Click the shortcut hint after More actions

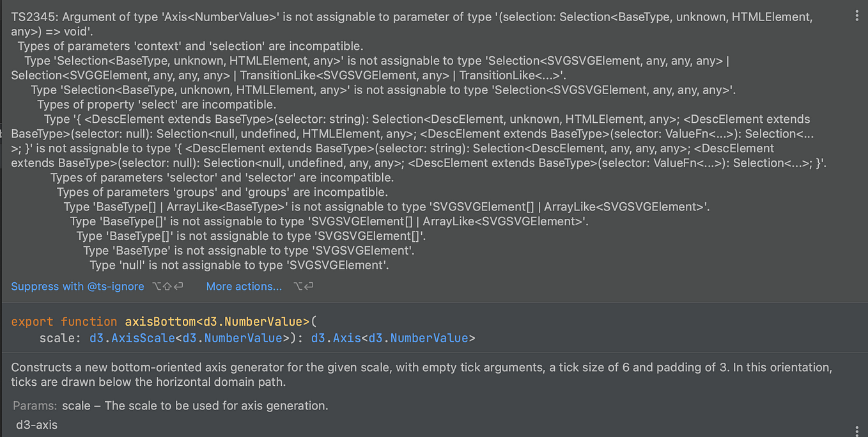click(x=304, y=287)
